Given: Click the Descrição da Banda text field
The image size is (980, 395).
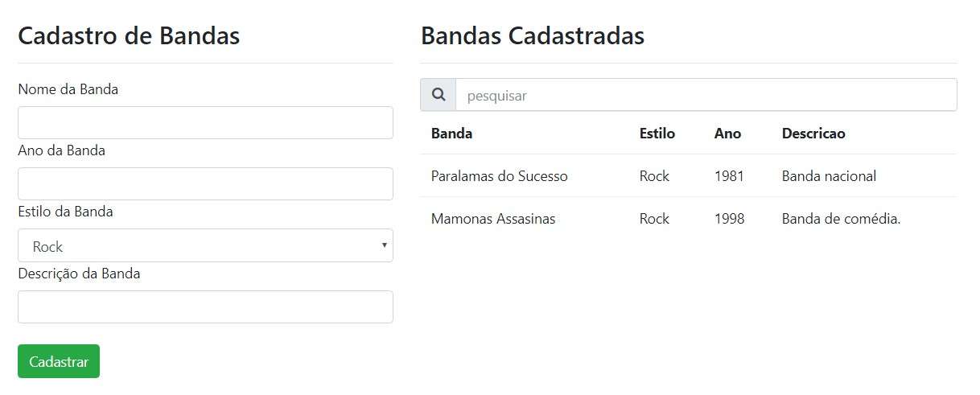Looking at the screenshot, I should tap(205, 307).
